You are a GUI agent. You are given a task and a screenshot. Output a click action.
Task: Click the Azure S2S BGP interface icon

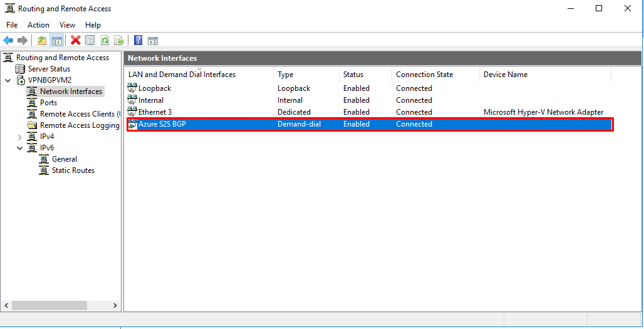click(132, 124)
